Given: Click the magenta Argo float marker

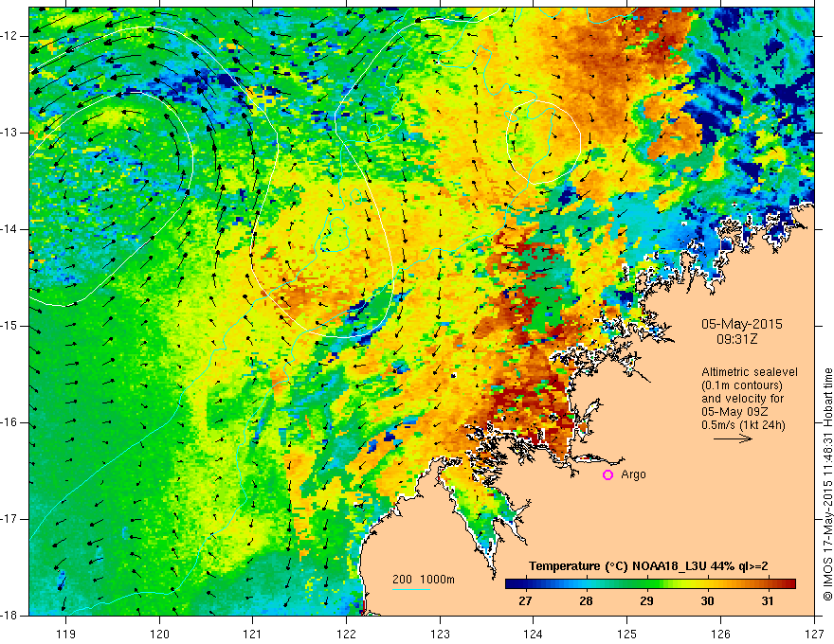Looking at the screenshot, I should tap(607, 474).
